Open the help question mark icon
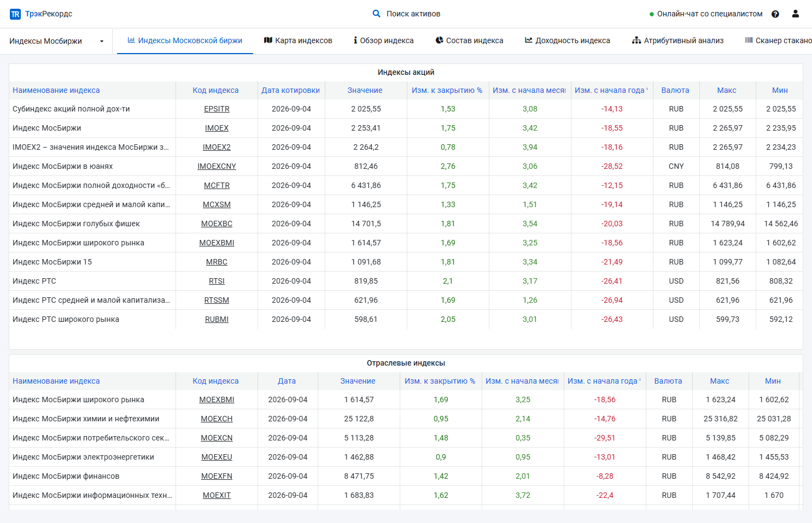 click(775, 14)
